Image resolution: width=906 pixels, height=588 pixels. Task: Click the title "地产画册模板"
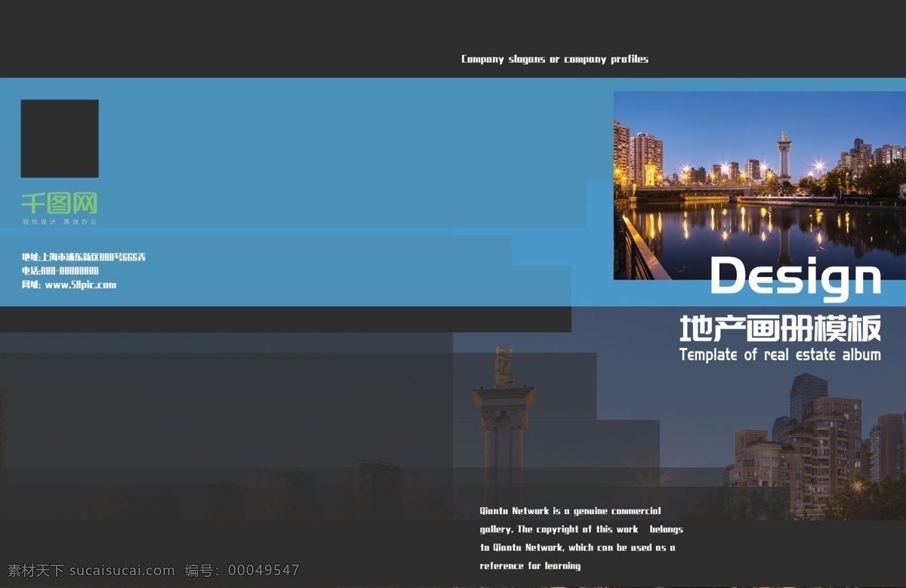pos(780,329)
